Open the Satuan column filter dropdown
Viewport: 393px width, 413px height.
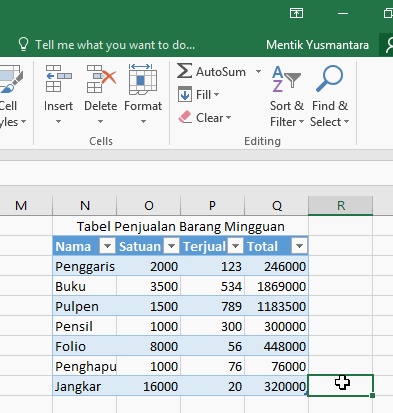[171, 246]
